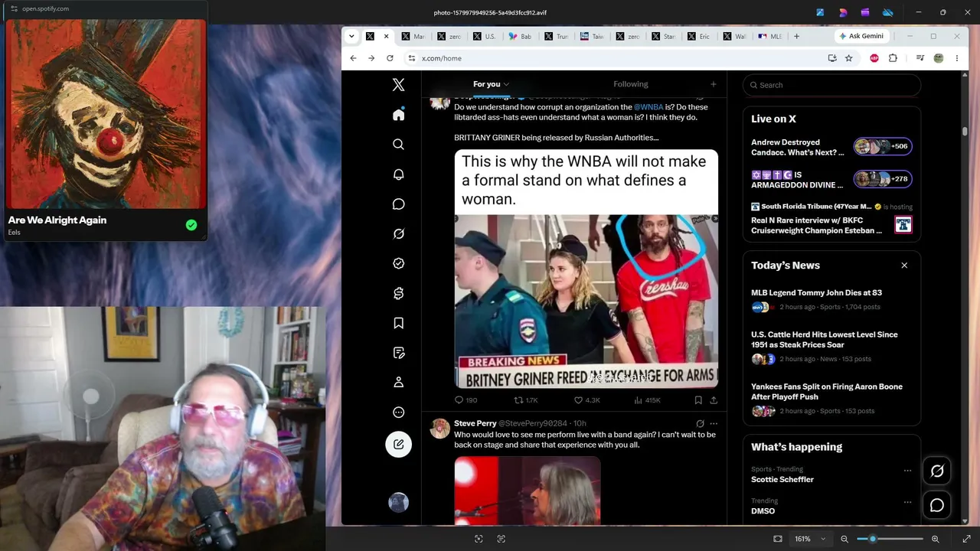
Task: Open the visual search icon in the photo viewer
Action: [479, 539]
